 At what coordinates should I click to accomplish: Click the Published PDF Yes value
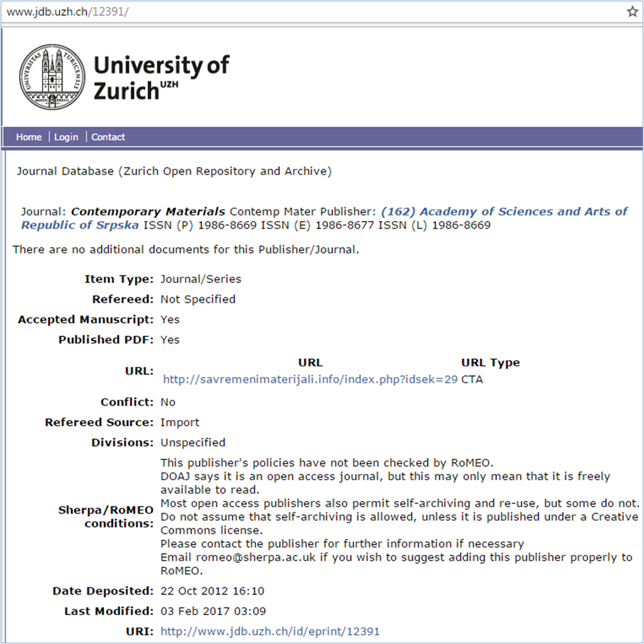(x=170, y=340)
